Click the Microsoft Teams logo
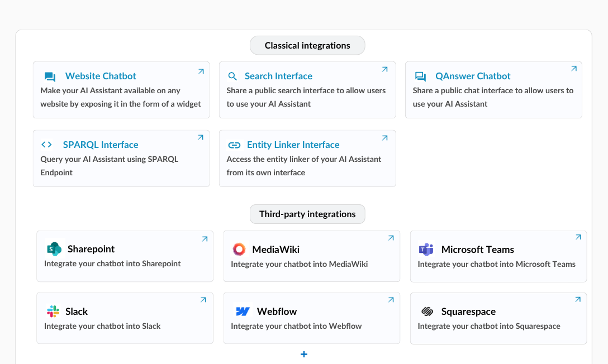608x364 pixels. point(427,249)
